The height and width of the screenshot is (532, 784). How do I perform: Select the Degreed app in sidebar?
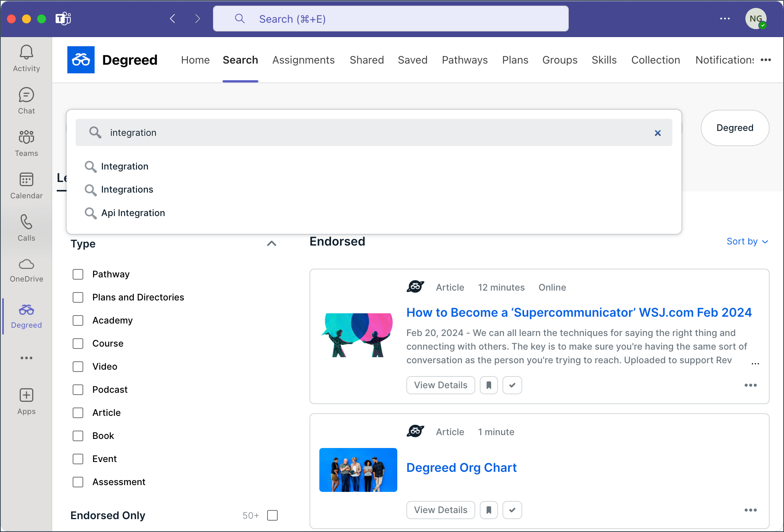point(26,316)
